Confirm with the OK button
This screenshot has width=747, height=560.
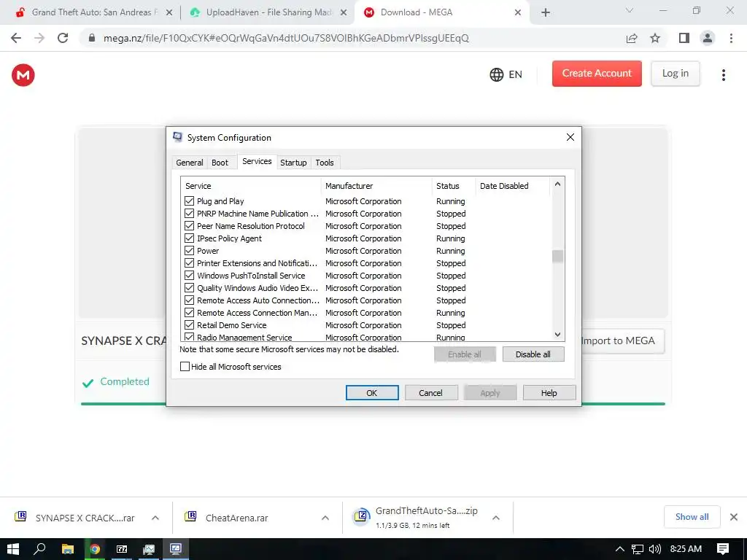(x=372, y=393)
